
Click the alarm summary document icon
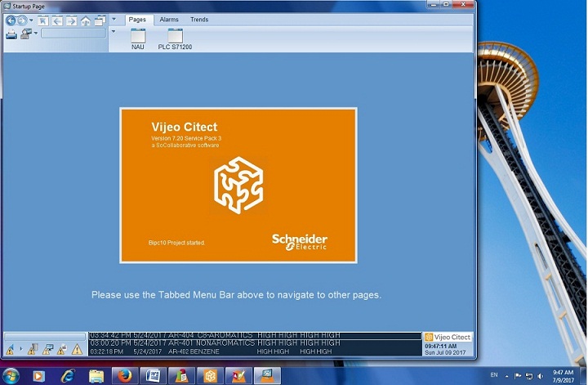pyautogui.click(x=62, y=349)
